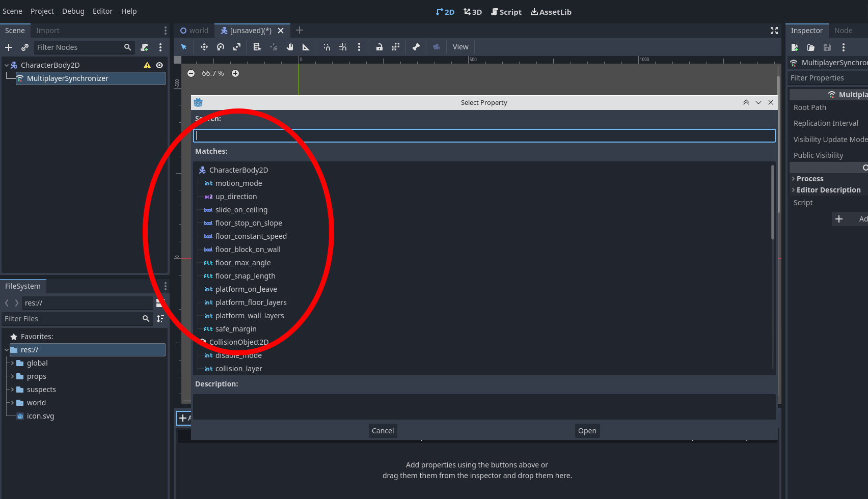Switch to the Script workspace
This screenshot has width=868, height=499.
[506, 12]
